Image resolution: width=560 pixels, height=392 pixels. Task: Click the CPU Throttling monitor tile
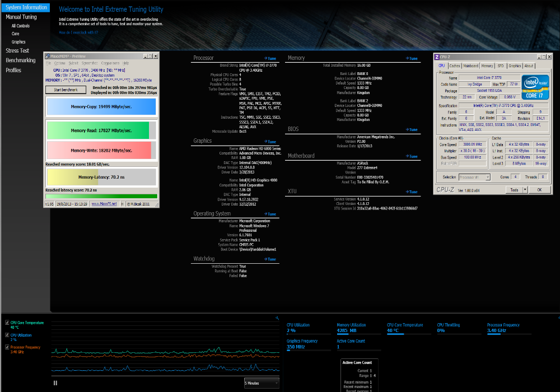[x=459, y=329]
